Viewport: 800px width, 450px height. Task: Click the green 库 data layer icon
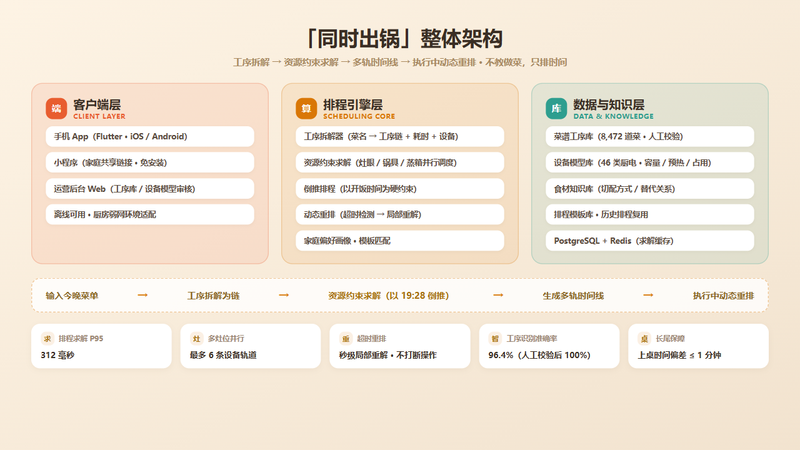click(x=556, y=109)
